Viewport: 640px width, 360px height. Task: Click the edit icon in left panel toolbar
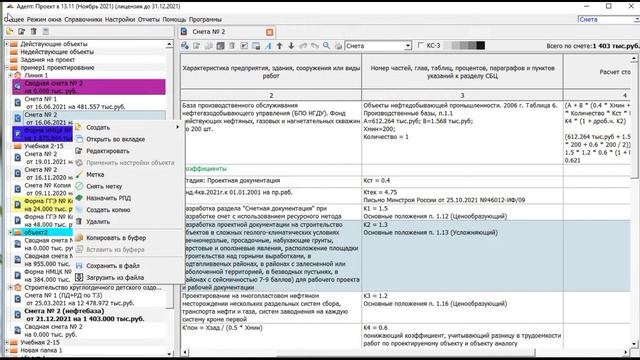pyautogui.click(x=21, y=31)
